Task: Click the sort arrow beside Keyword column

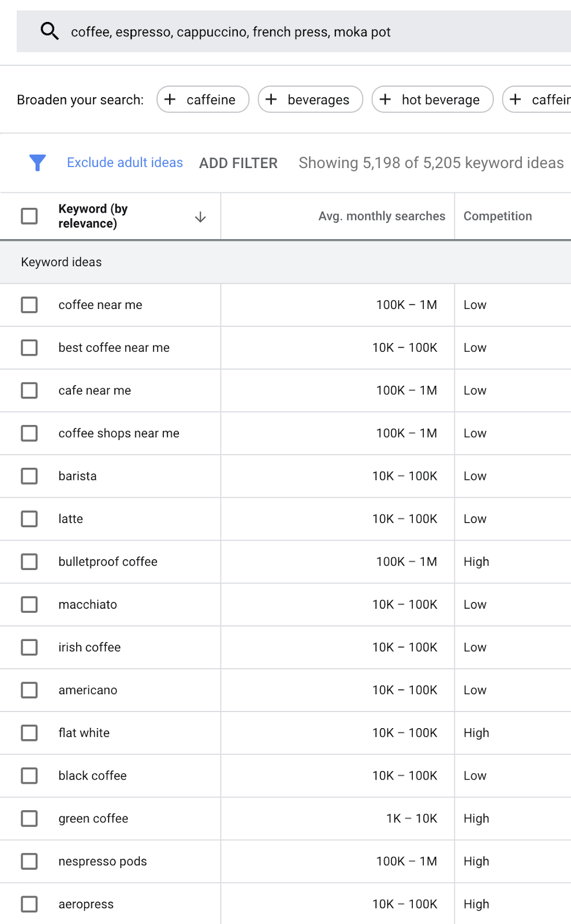Action: [x=200, y=217]
